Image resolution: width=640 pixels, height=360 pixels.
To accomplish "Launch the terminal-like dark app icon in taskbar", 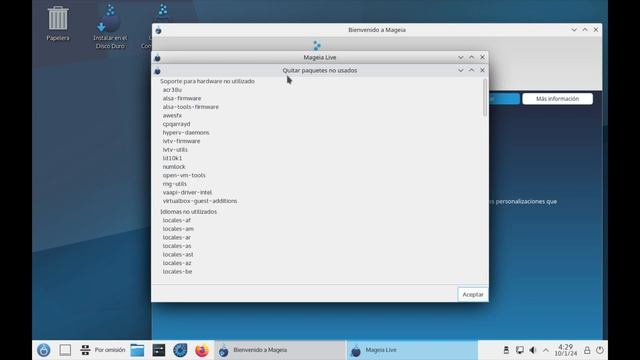I will click(x=159, y=350).
